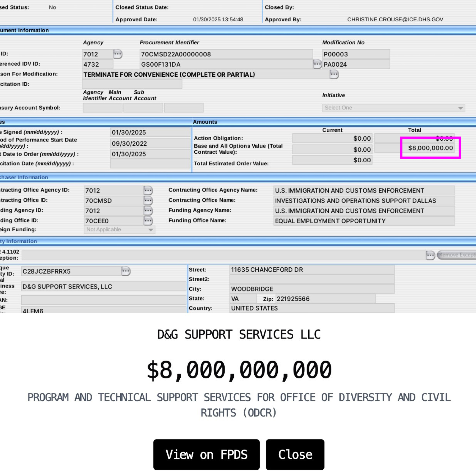Click current Base and All Options Value field
Image resolution: width=476 pixels, height=476 pixels.
[x=332, y=149]
